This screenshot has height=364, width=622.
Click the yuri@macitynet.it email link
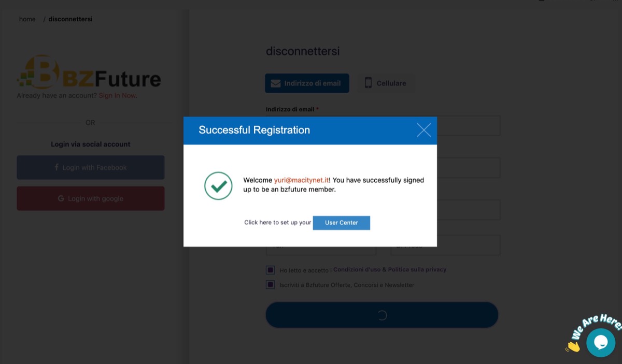pos(301,180)
